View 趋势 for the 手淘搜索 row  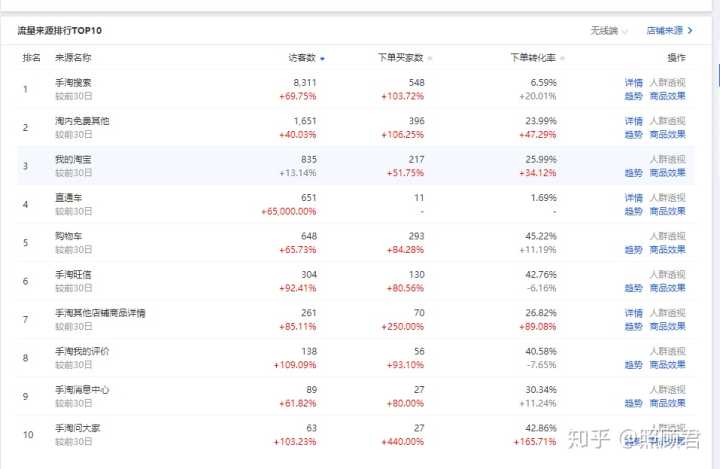(634, 96)
